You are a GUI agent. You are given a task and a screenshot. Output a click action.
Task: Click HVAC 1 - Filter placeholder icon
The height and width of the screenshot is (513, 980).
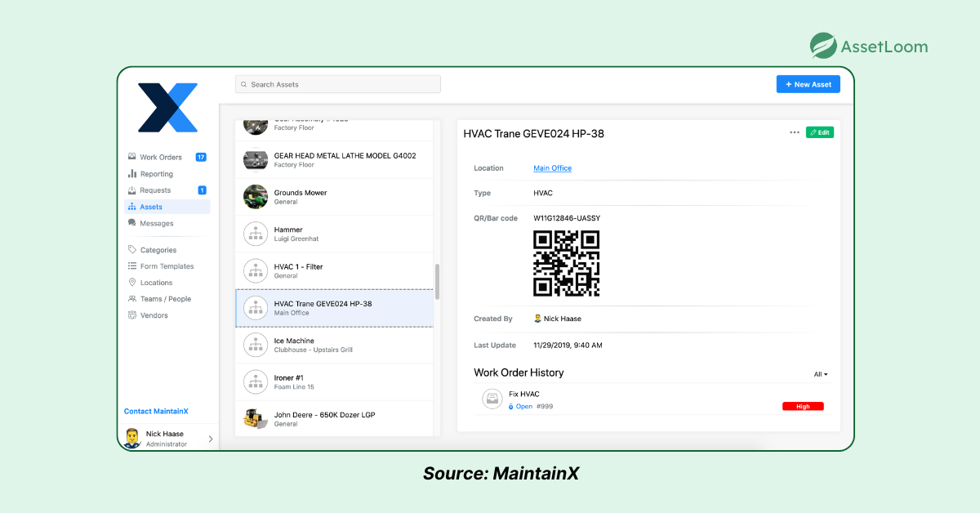[x=256, y=271]
